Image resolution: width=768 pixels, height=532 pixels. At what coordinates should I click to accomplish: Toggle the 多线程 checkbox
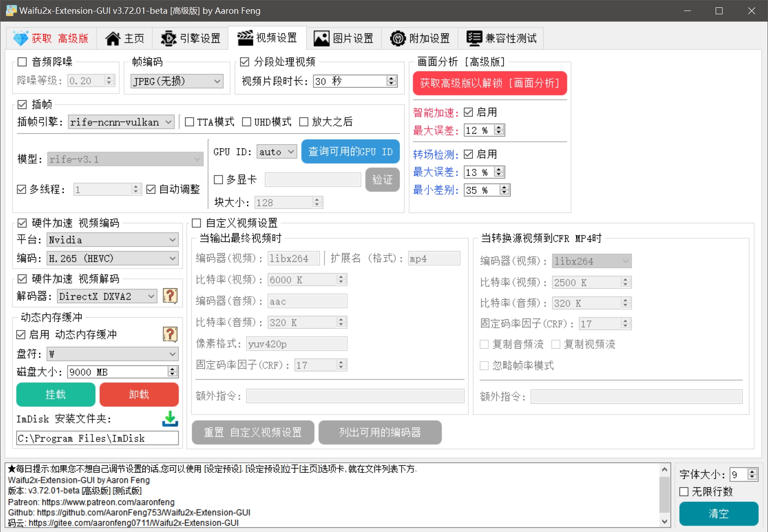click(21, 189)
